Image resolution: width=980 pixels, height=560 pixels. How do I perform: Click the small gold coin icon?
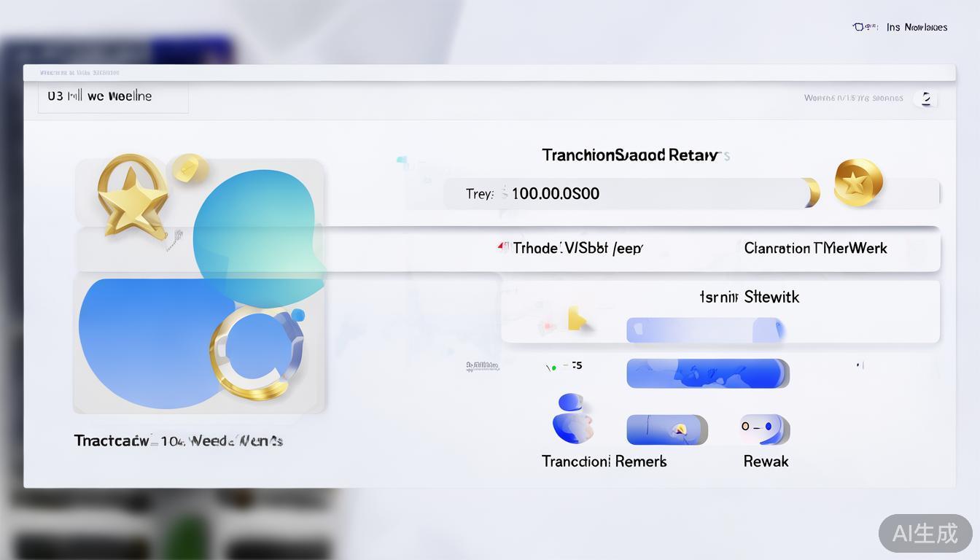189,168
